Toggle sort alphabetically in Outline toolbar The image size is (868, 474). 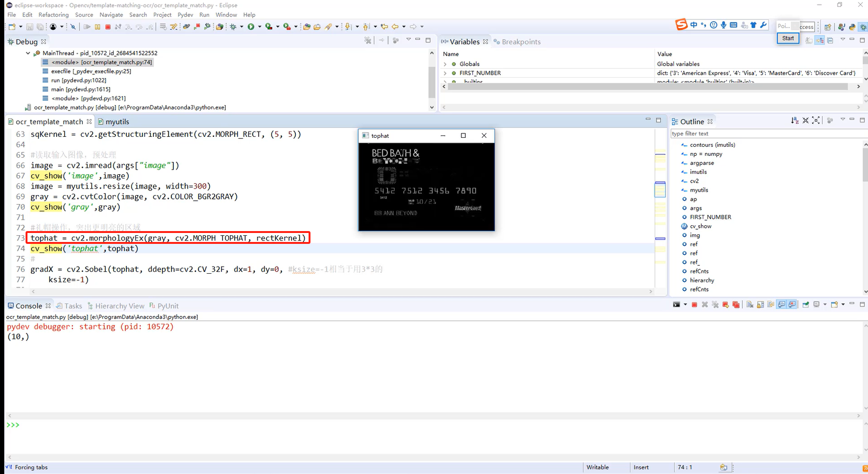(795, 121)
